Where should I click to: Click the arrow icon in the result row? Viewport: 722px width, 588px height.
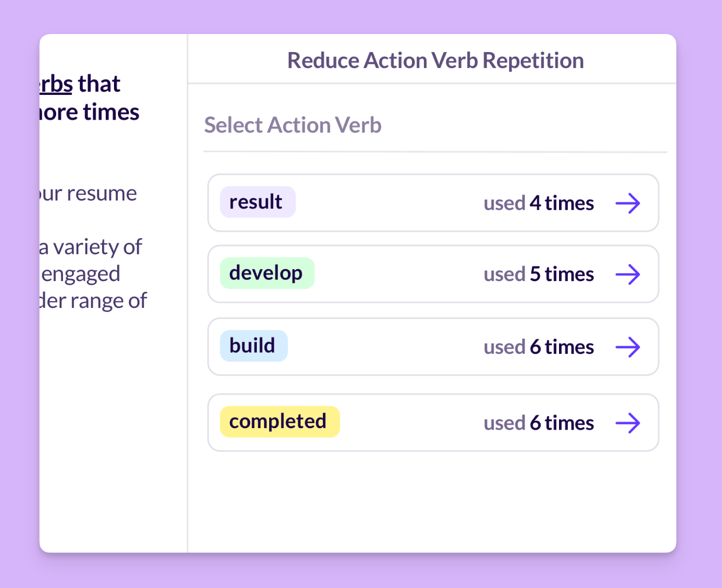pos(628,203)
